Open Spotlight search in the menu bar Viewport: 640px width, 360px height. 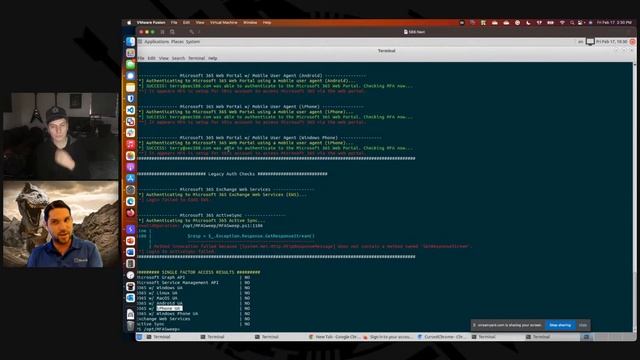[572, 22]
